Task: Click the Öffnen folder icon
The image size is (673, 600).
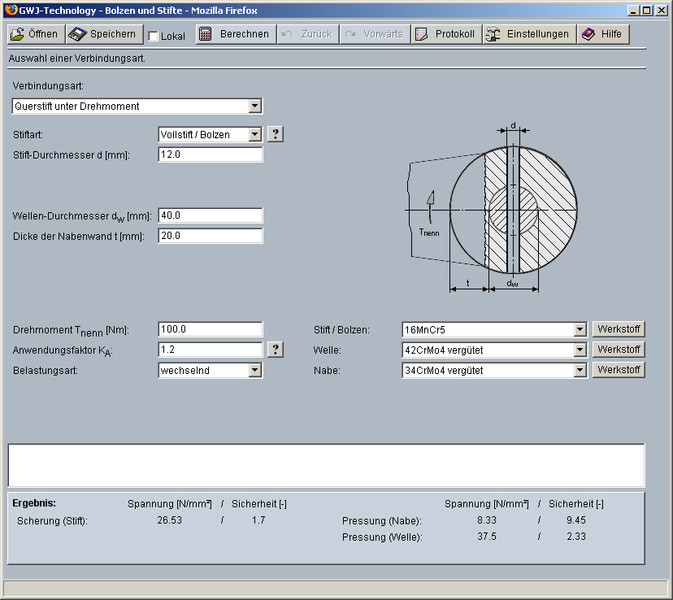Action: pos(18,34)
